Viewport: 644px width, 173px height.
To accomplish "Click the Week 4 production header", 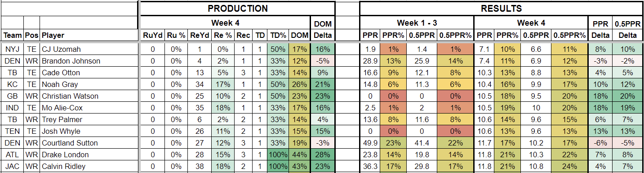I will click(x=225, y=23).
